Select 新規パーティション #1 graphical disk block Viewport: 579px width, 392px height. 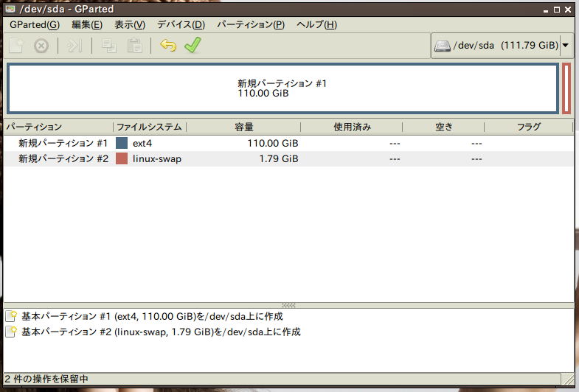282,88
